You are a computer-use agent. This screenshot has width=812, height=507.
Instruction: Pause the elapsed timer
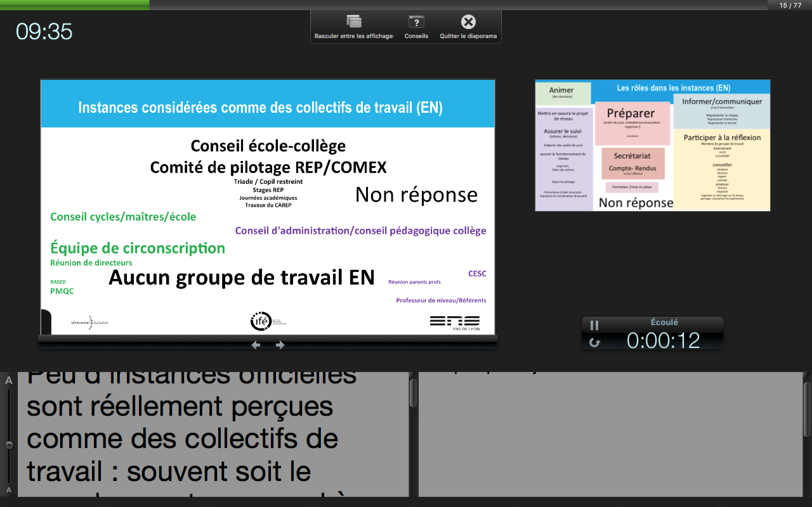[x=594, y=325]
